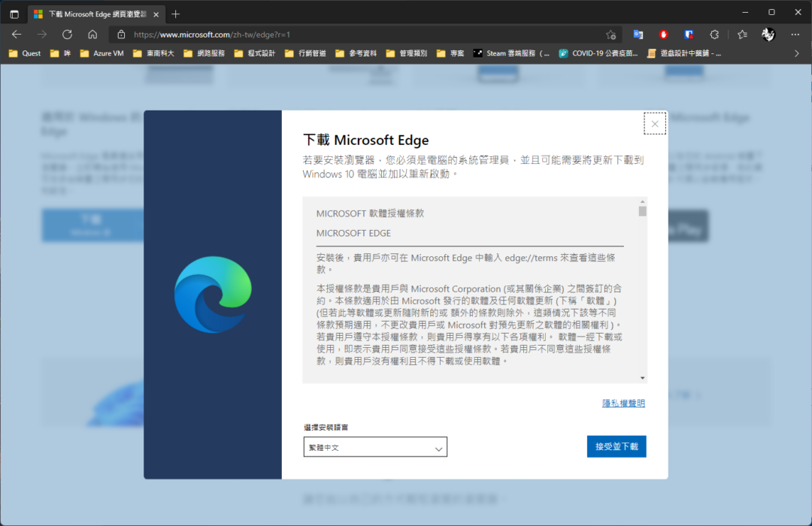Screen dimensions: 812x526
Task: Expand the 選擇安裝語言 language dropdown
Action: [375, 447]
